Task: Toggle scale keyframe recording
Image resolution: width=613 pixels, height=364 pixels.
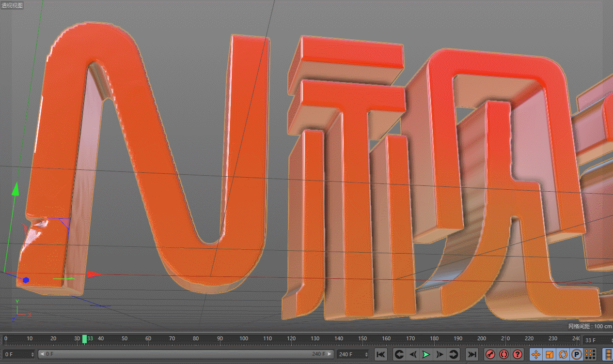Action: [550, 354]
